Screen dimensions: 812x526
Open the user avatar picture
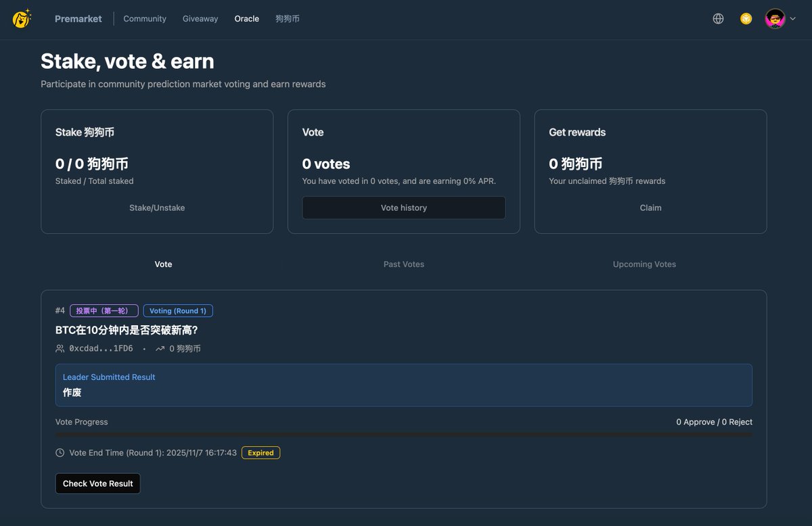pos(775,19)
